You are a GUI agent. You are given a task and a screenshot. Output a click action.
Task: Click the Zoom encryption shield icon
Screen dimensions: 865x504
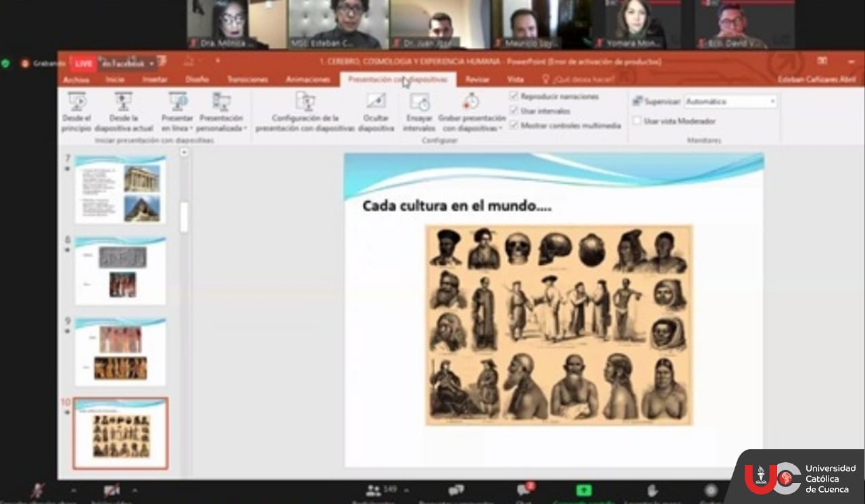pyautogui.click(x=5, y=64)
